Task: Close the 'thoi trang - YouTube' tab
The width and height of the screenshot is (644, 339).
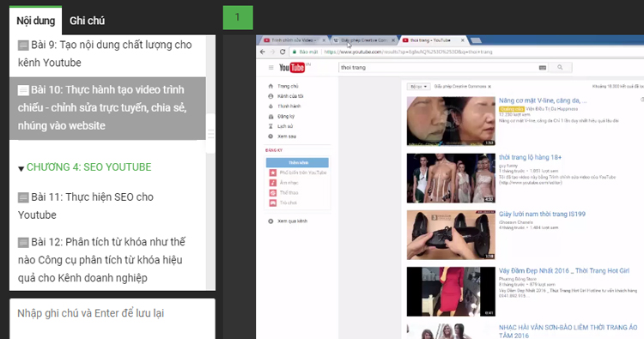Action: [x=463, y=40]
